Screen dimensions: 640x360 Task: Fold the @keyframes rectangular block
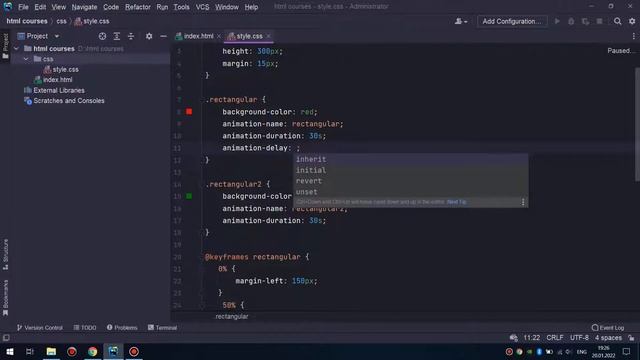(x=202, y=257)
